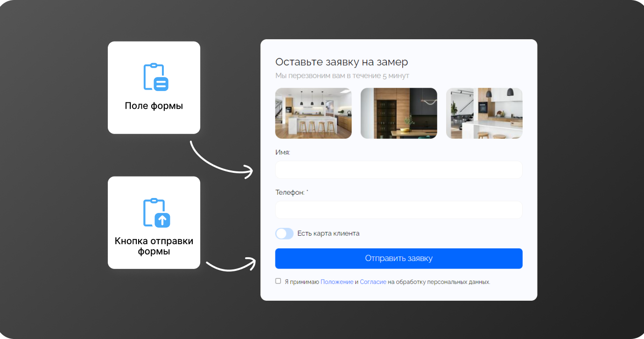Open the dark wood kitchen thumbnail

399,113
